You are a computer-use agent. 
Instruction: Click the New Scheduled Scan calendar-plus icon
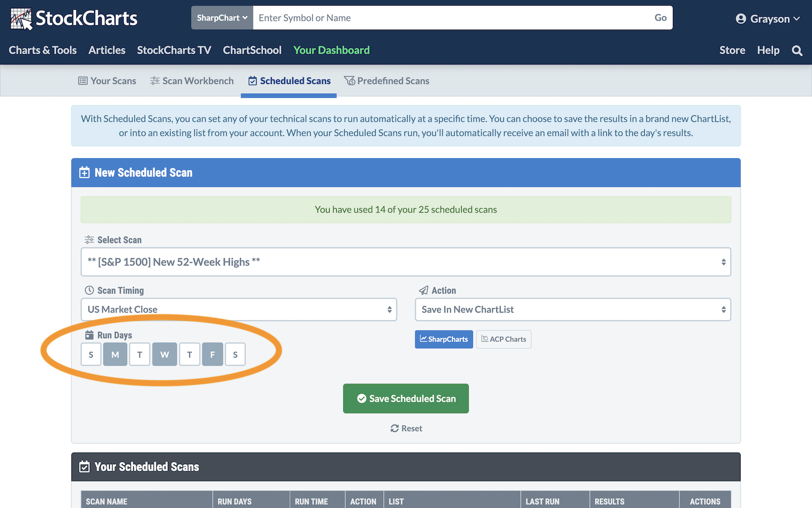point(84,173)
